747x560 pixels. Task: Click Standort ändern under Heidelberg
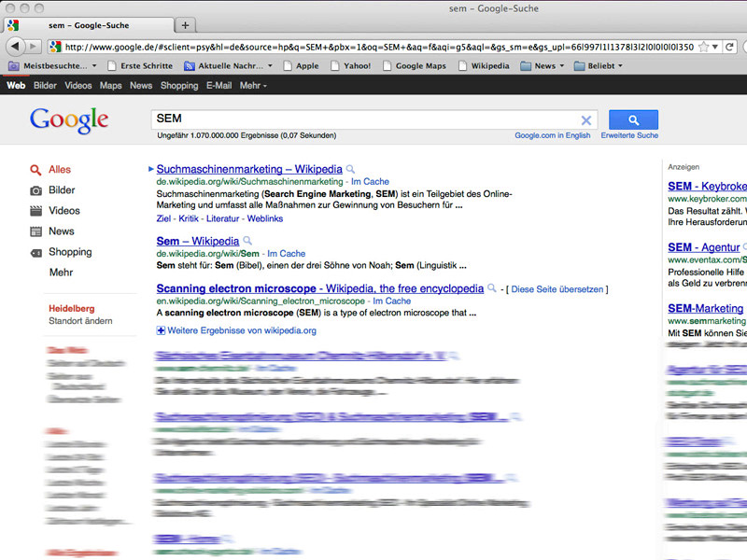(80, 321)
